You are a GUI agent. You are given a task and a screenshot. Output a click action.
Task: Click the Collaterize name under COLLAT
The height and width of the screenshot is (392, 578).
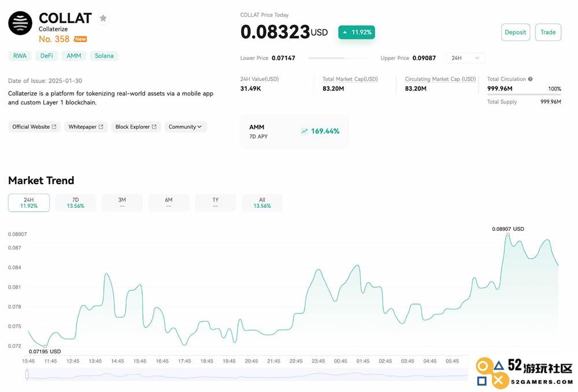53,29
